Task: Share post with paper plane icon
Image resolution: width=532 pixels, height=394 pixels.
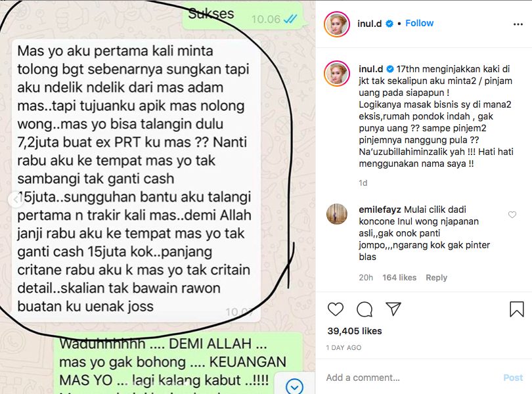Action: [393, 309]
